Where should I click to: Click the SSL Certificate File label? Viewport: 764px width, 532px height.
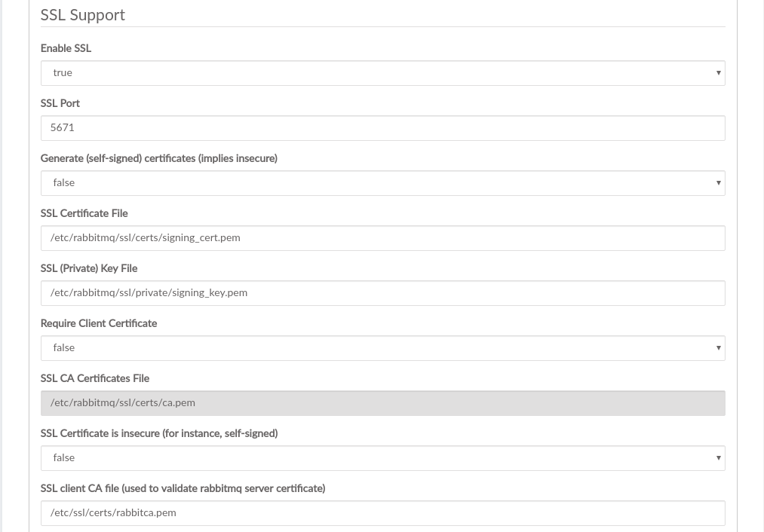click(x=84, y=213)
